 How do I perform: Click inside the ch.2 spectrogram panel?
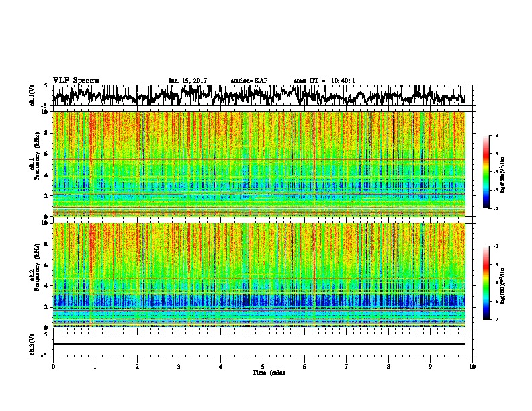pos(259,275)
